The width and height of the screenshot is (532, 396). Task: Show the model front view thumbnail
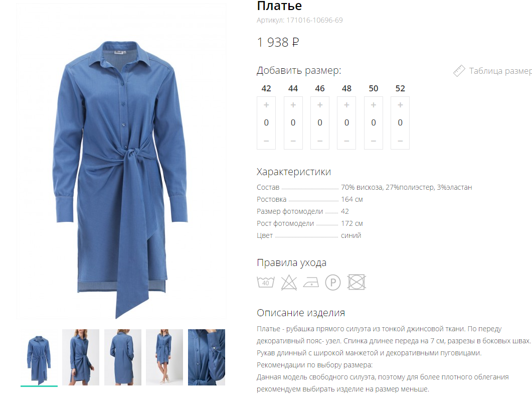81,357
